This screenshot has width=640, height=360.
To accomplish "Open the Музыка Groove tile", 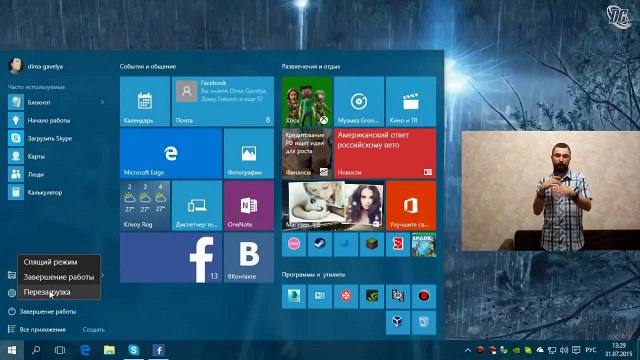I will [x=359, y=101].
